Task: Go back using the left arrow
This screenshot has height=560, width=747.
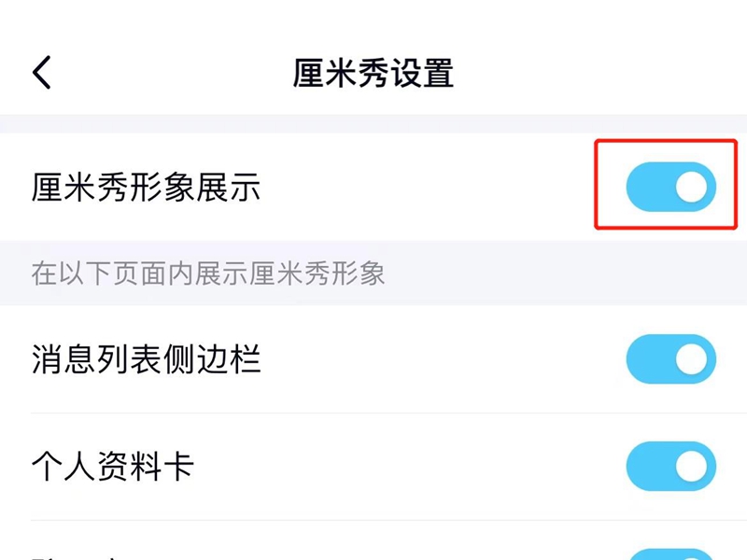Action: point(42,72)
